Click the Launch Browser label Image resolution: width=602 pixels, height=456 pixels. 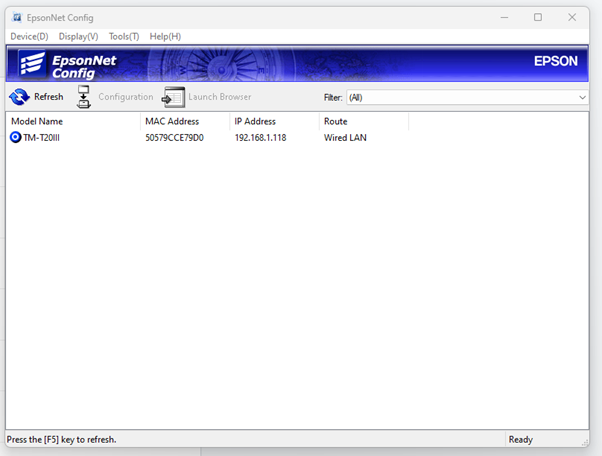tap(220, 97)
